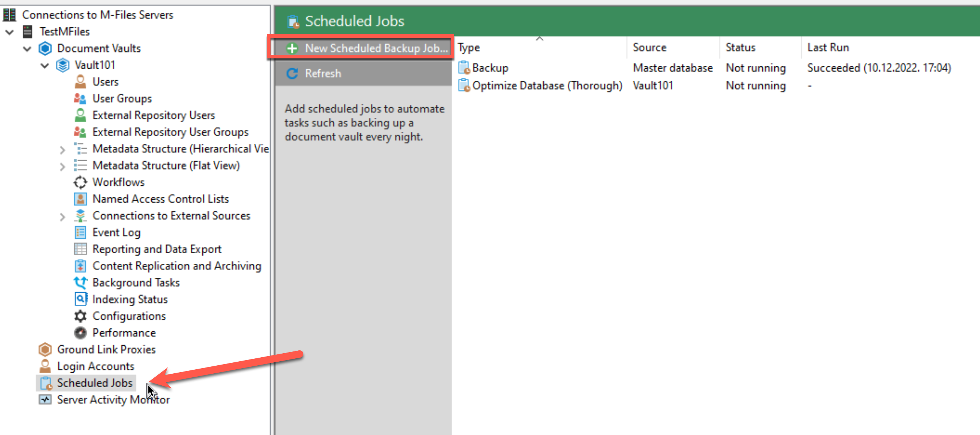
Task: Select the TestMFiles server icon
Action: (27, 31)
